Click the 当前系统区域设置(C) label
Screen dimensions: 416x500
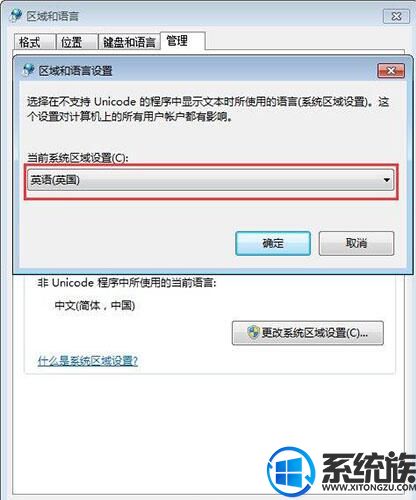[78, 158]
